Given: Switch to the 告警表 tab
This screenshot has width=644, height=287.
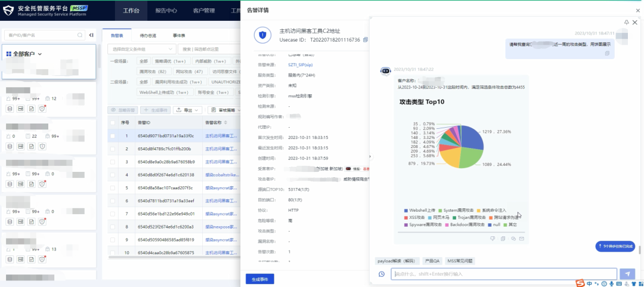Looking at the screenshot, I should pos(117,36).
